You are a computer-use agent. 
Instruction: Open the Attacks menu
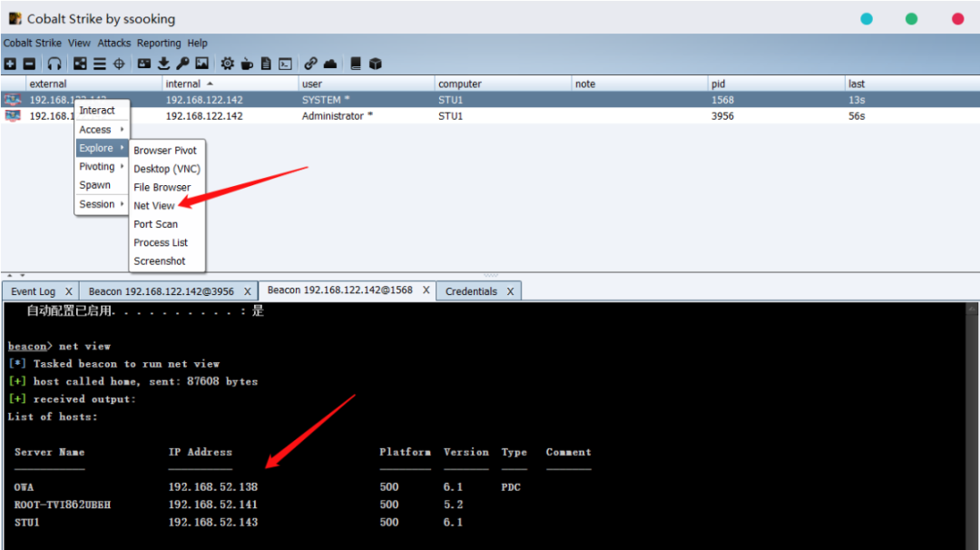pyautogui.click(x=114, y=44)
